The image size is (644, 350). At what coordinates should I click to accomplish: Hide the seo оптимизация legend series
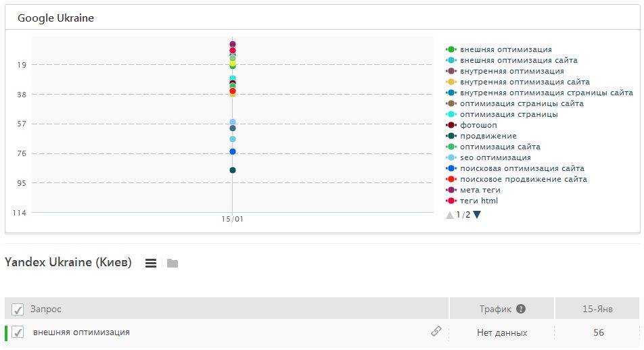(495, 157)
